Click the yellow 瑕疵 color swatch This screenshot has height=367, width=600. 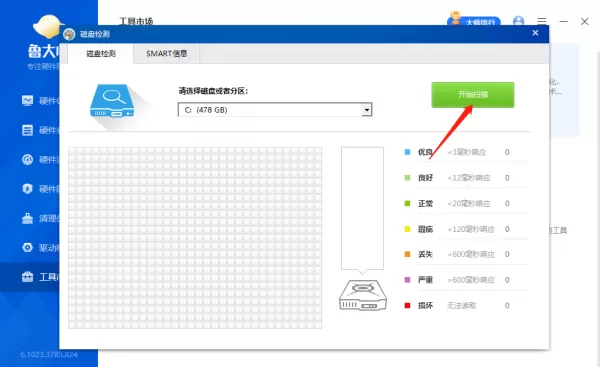(x=408, y=229)
